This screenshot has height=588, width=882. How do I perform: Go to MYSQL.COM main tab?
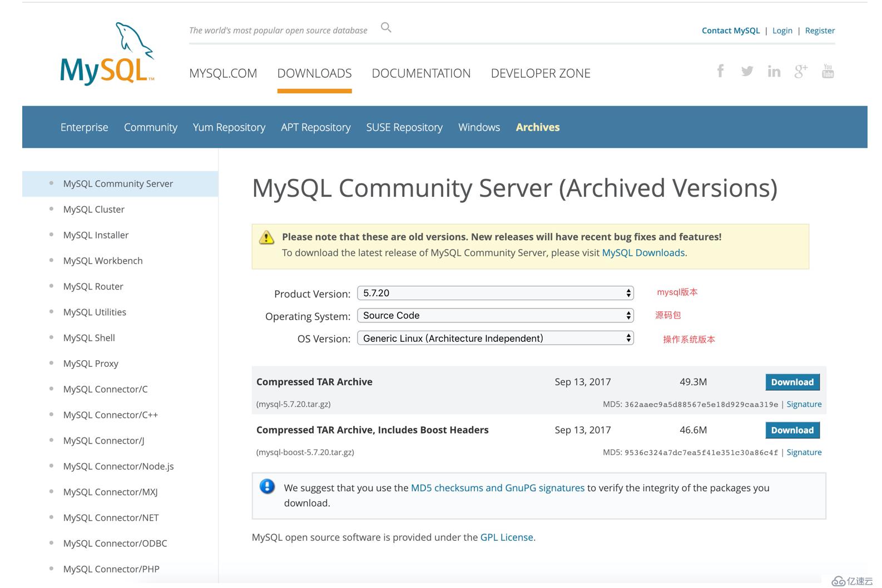coord(223,73)
